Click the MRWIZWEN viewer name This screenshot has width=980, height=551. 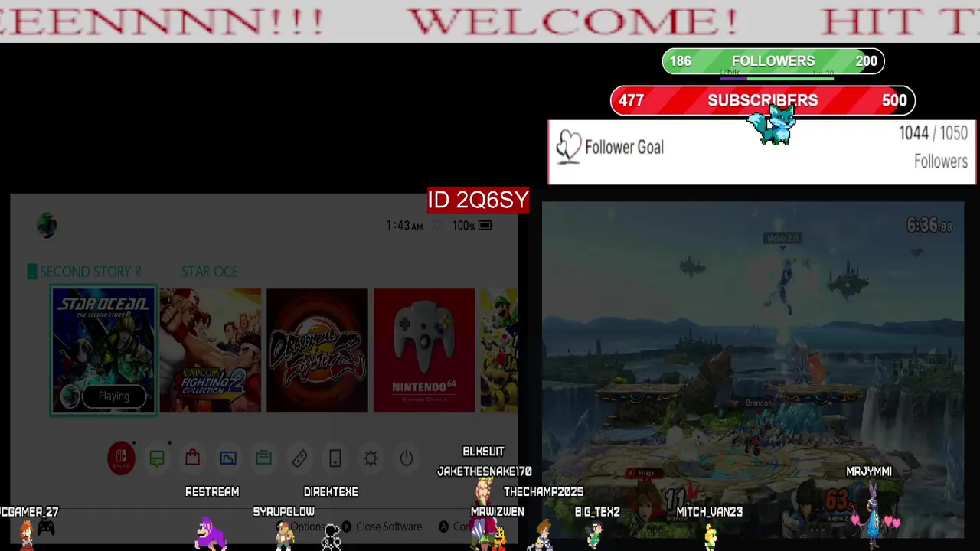[x=498, y=511]
